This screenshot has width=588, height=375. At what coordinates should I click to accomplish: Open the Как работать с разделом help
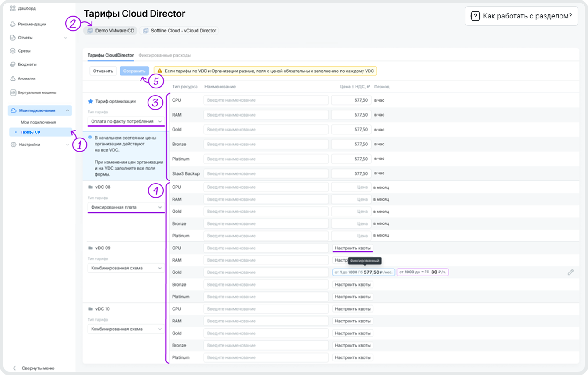click(521, 16)
